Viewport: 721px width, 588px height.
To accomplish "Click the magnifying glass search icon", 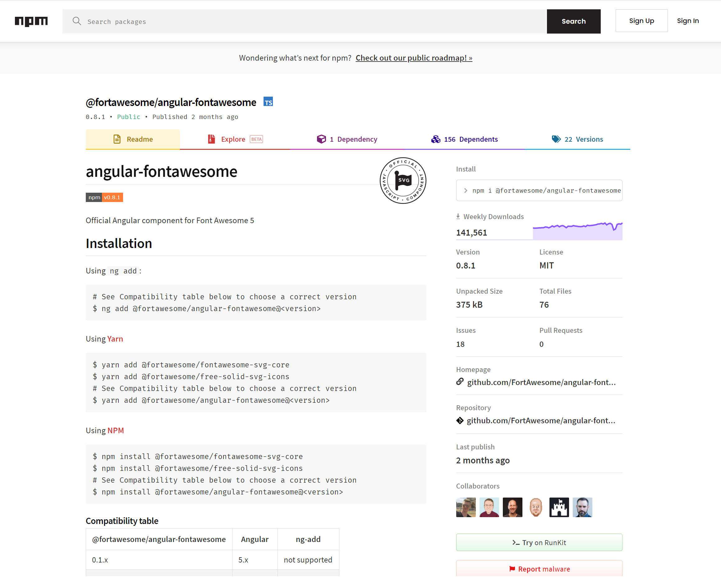I will (77, 21).
